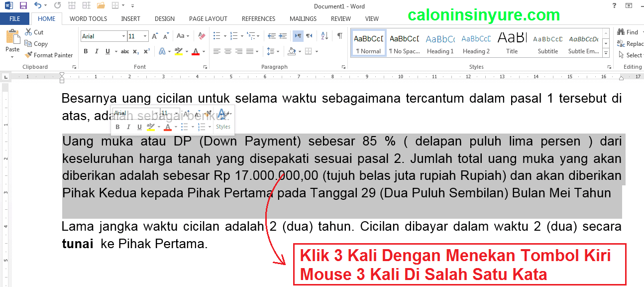
Task: Open the FILE menu
Action: (15, 18)
